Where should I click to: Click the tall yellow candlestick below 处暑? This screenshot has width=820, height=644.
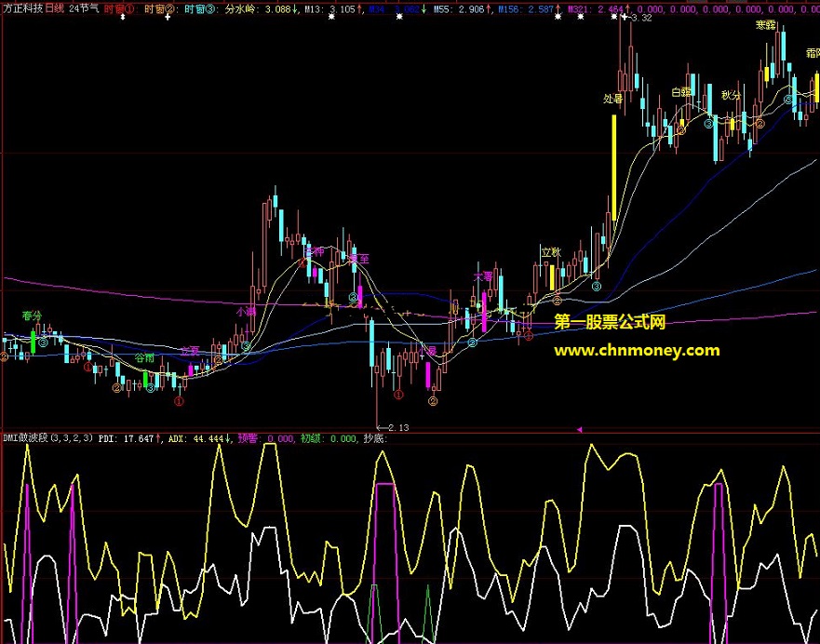(x=614, y=168)
